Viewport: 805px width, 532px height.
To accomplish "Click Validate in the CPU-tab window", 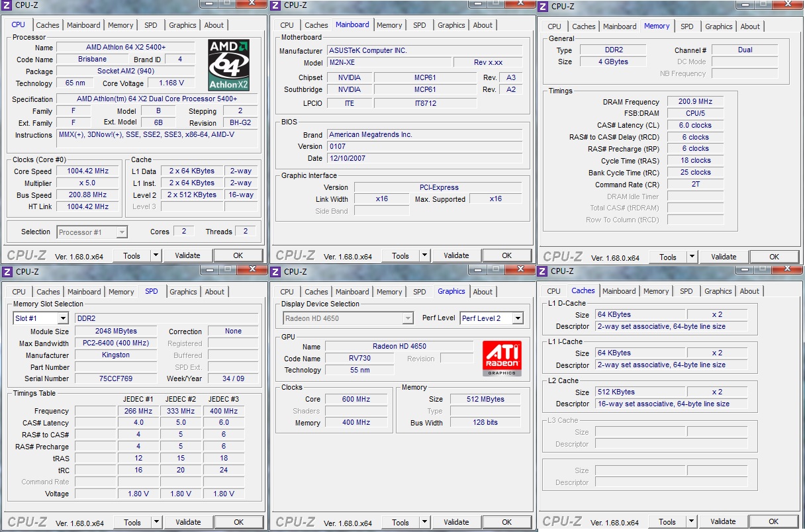I will click(x=188, y=255).
